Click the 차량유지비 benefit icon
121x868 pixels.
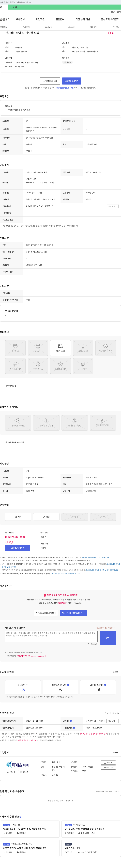[60, 348]
